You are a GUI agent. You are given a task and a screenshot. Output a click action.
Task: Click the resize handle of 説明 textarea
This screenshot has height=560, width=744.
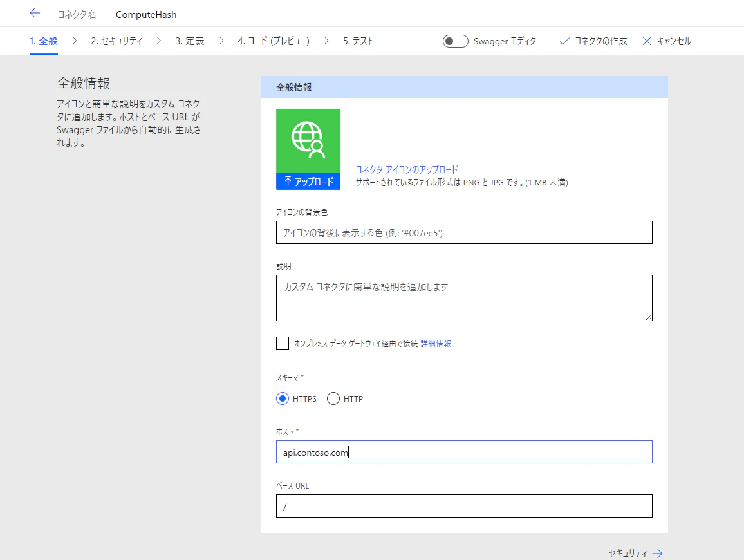coord(649,317)
